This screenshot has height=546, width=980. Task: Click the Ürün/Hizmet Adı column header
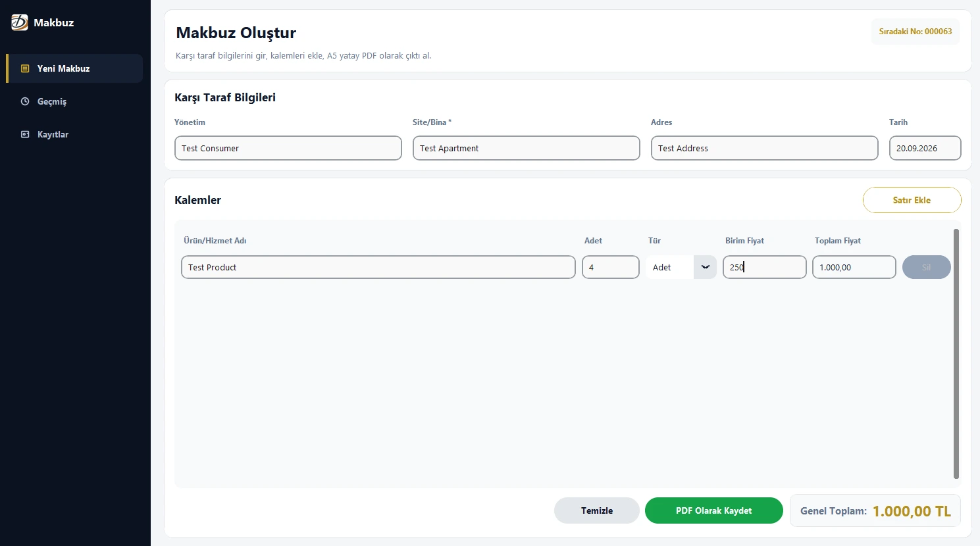[215, 241]
